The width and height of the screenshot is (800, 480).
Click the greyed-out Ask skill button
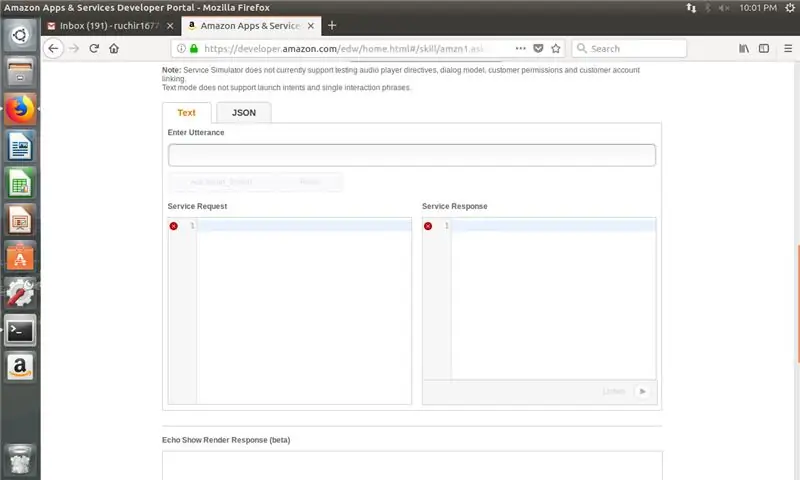pos(221,182)
